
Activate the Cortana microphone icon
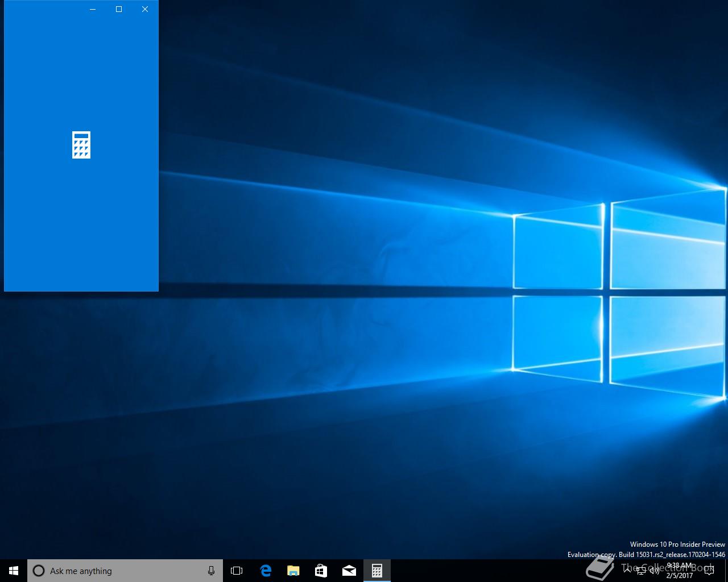coord(211,571)
